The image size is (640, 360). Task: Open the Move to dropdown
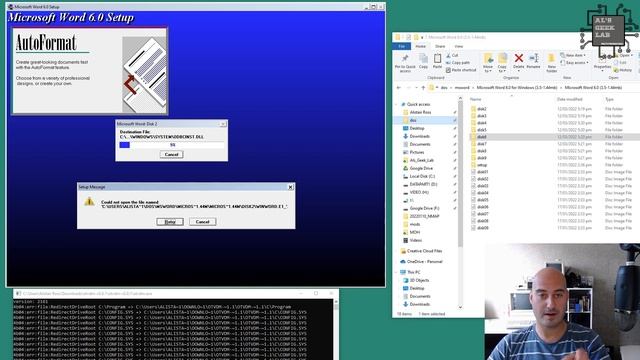(488, 63)
